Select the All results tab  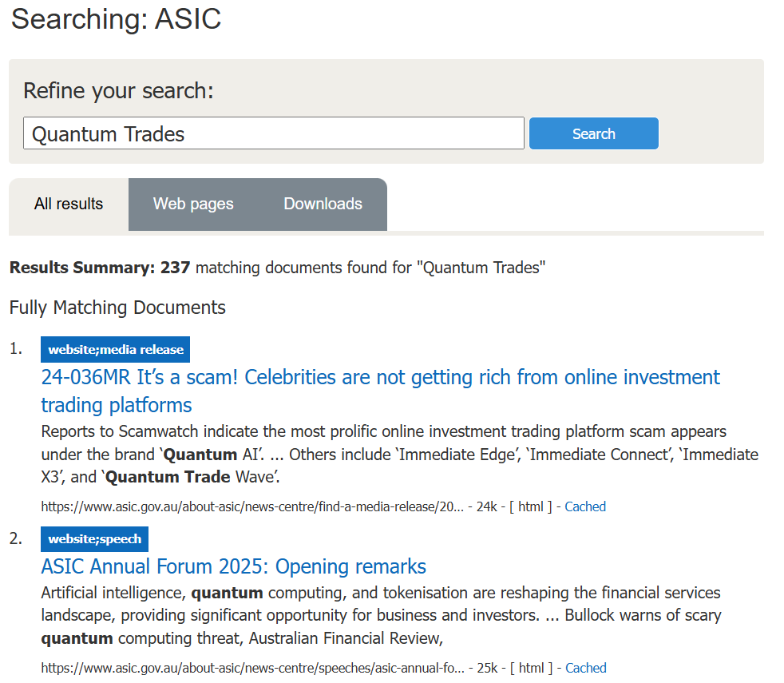pyautogui.click(x=69, y=205)
